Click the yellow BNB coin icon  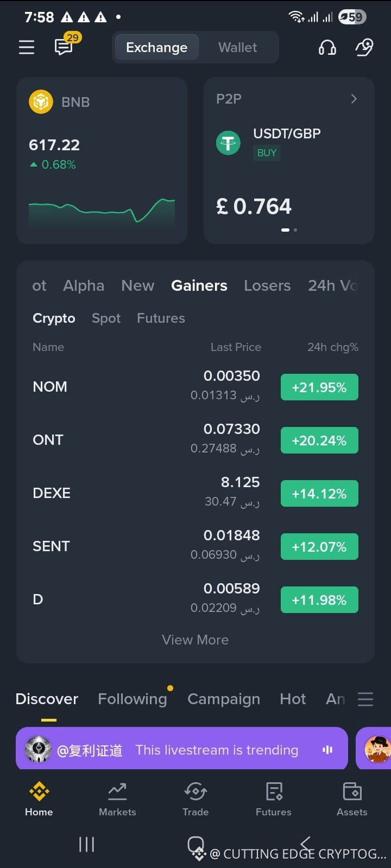click(x=41, y=101)
